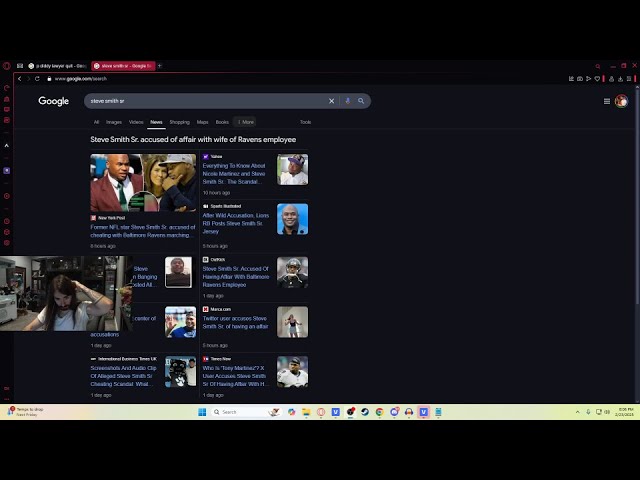Click the large New York Post article thumbnail
Image resolution: width=640 pixels, height=480 pixels.
click(x=143, y=182)
